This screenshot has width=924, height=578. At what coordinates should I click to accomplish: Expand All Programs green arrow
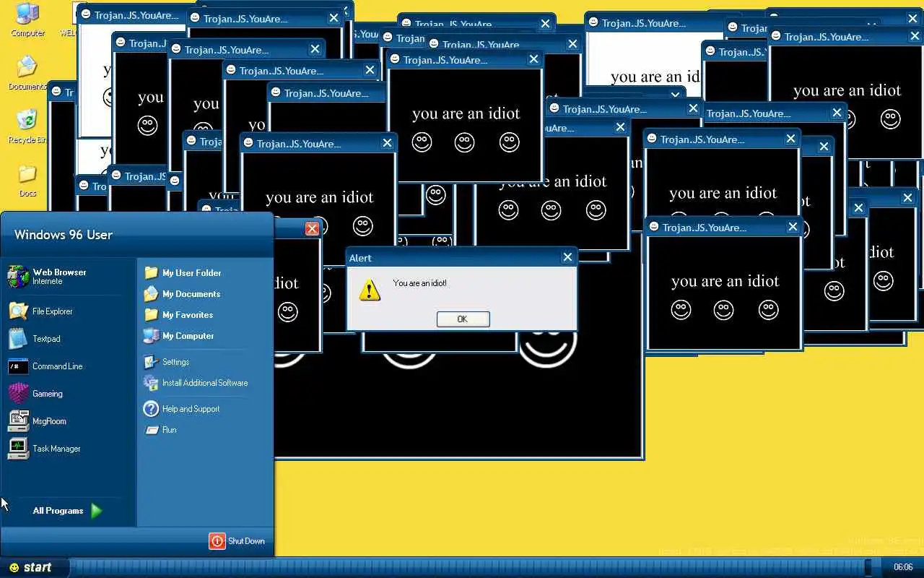pyautogui.click(x=97, y=511)
